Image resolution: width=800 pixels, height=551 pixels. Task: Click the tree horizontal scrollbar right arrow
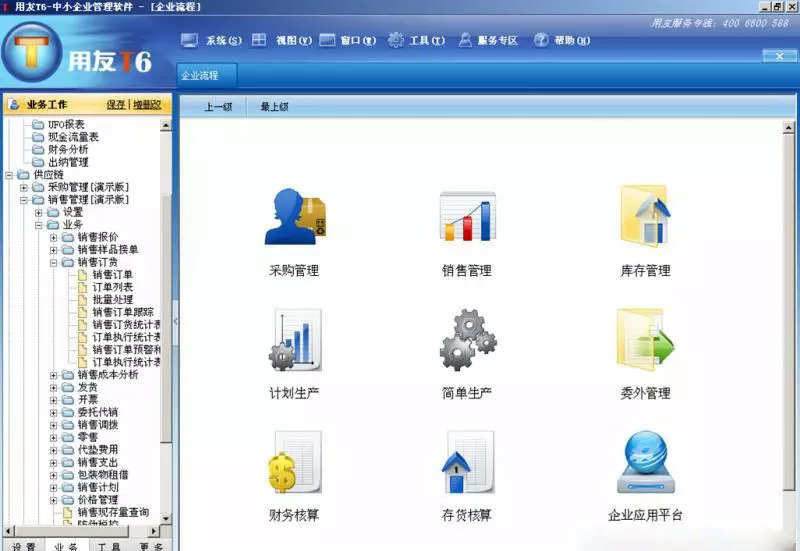tap(154, 531)
